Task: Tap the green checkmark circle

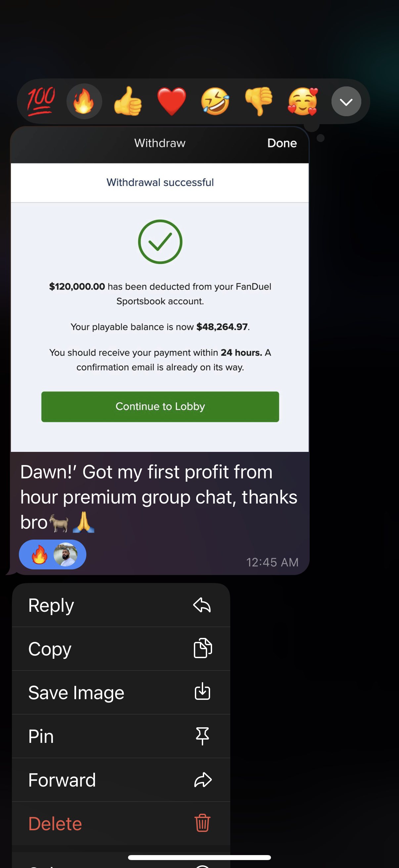Action: 160,242
